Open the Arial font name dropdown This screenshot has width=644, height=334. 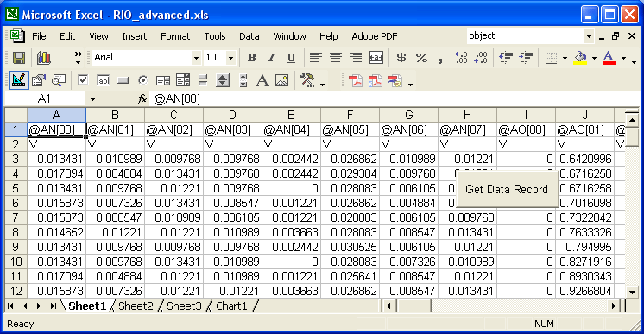point(196,58)
